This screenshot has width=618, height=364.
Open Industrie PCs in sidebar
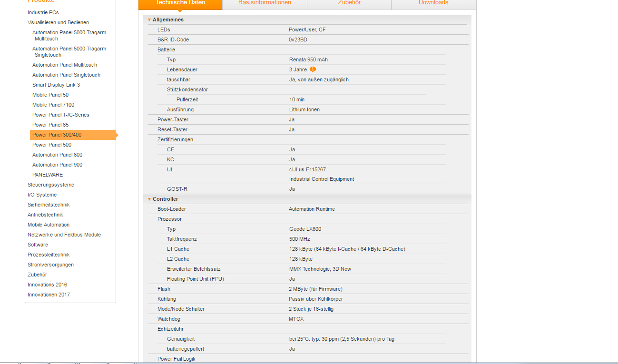43,12
